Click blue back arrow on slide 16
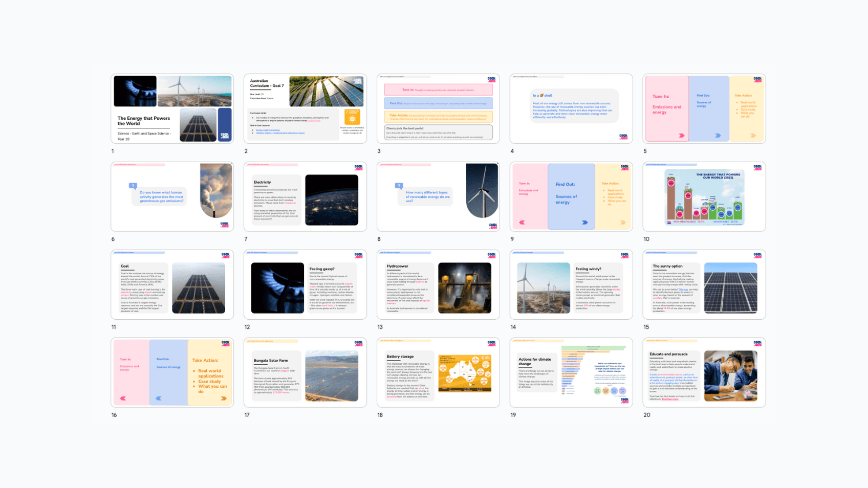Screen dimensions: 868x488 click(159, 398)
